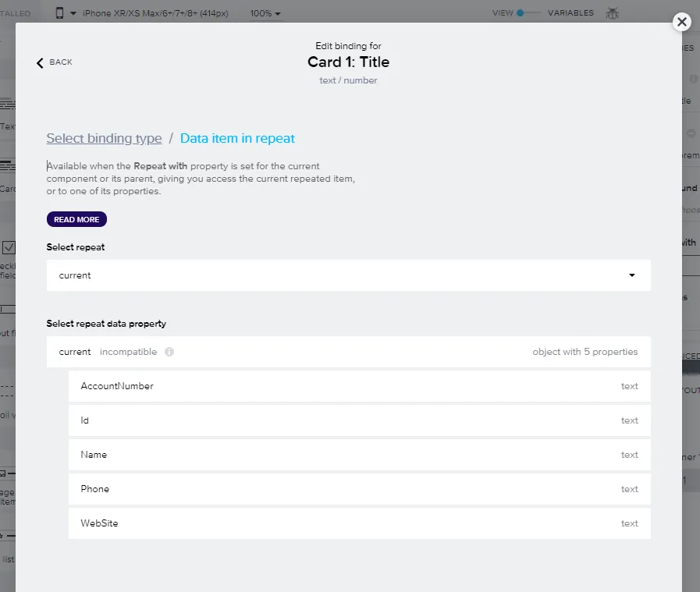Toggle the View/Variables switch
The image size is (700, 592).
(528, 13)
